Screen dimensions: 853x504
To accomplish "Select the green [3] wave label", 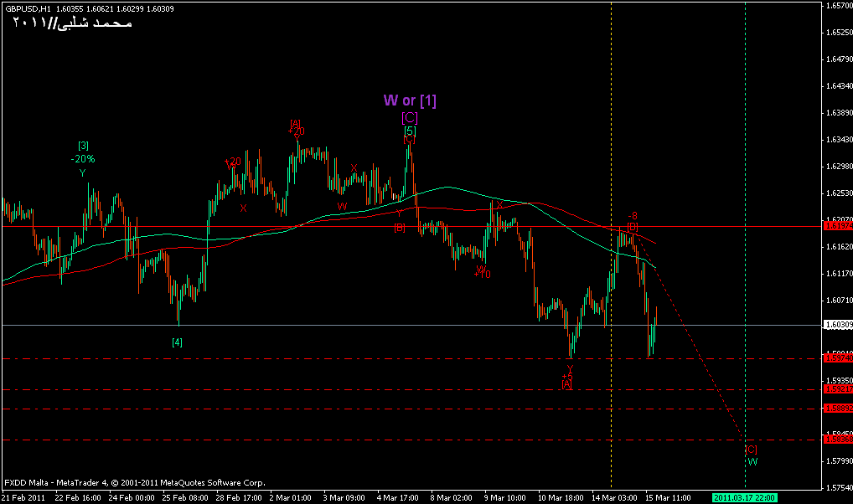I will coord(83,146).
